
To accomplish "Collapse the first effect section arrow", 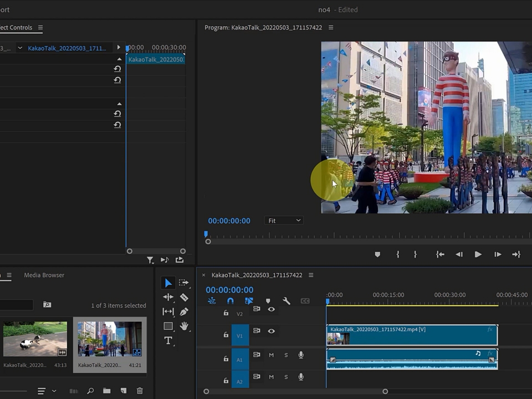I will 119,59.
